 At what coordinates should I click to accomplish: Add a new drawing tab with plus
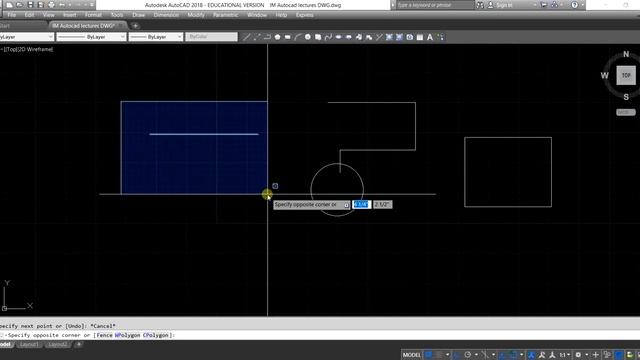[x=135, y=26]
